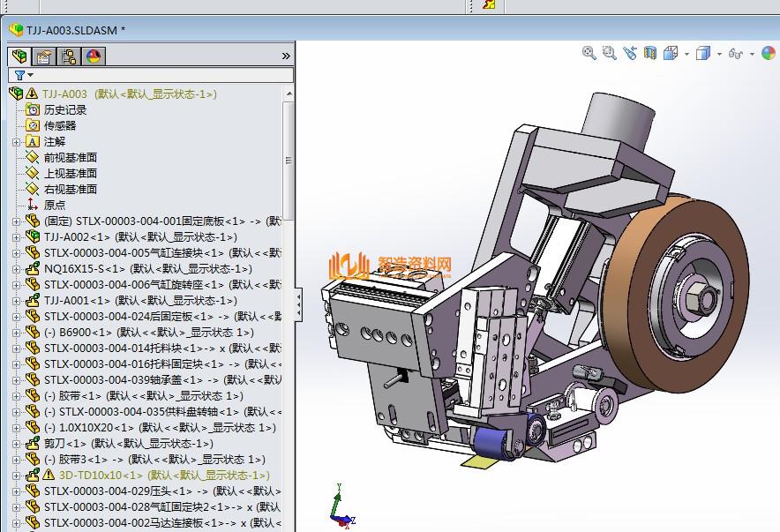
Task: Switch to the PropertyManager tab
Action: tap(43, 56)
